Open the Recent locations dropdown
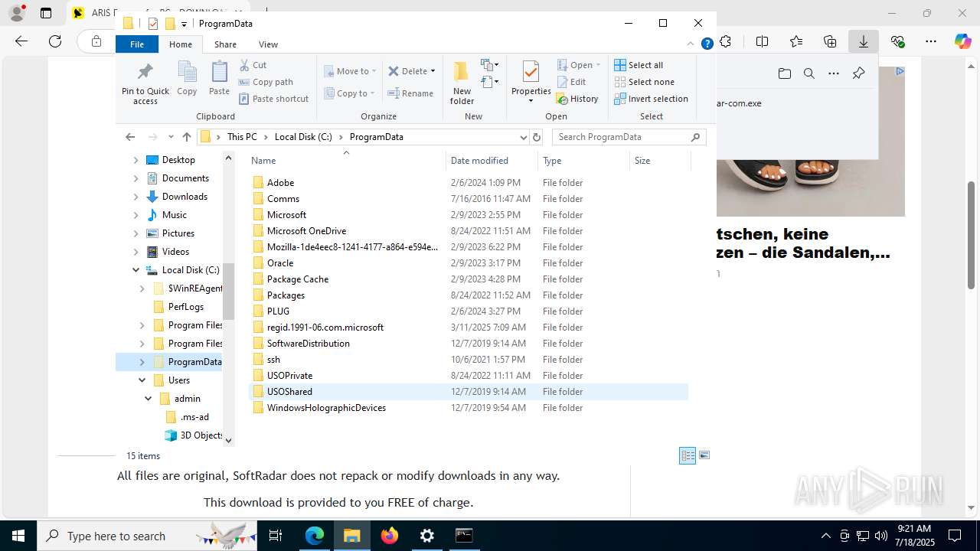980x551 pixels. click(170, 137)
